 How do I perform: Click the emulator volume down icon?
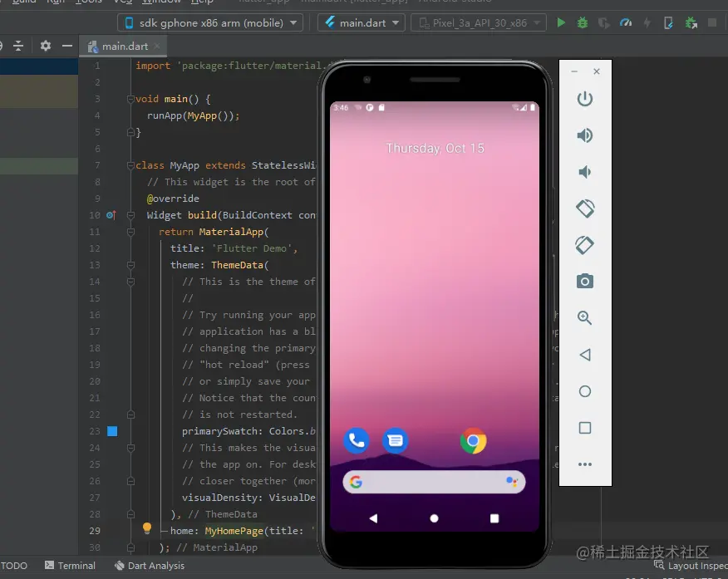pos(585,172)
